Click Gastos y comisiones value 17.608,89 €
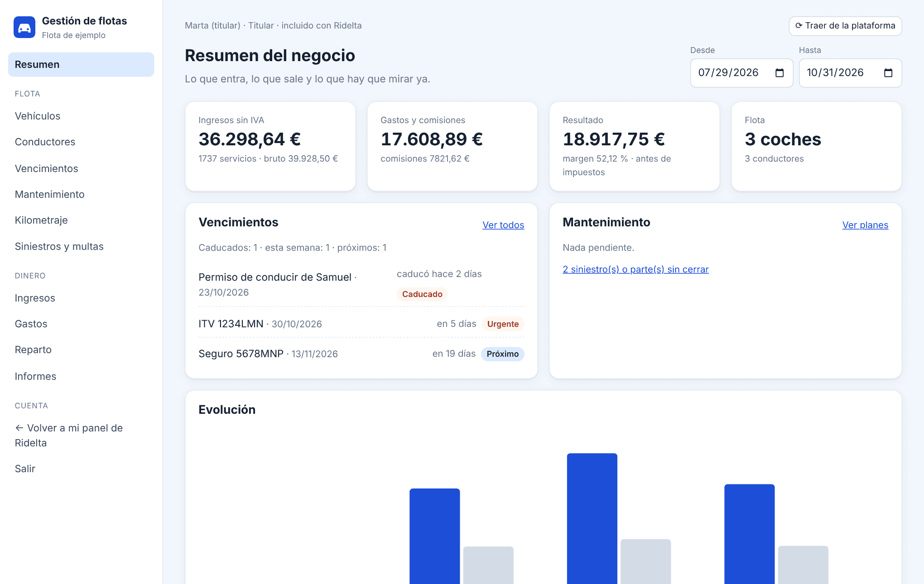Viewport: 924px width, 584px height. click(432, 139)
